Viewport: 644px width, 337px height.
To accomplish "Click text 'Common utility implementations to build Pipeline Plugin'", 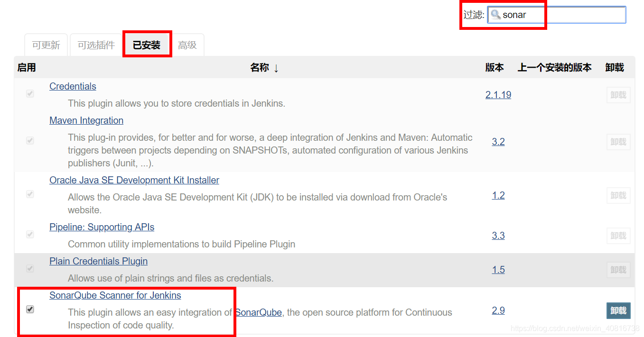I will 182,244.
